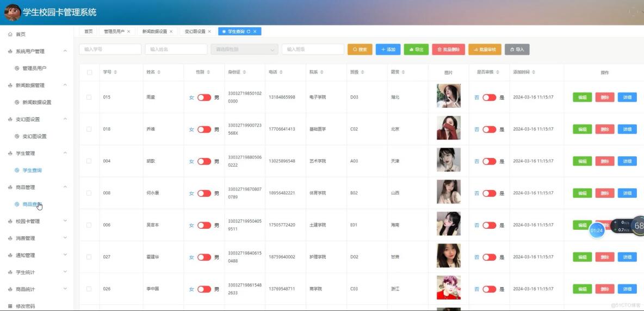644x311 pixels.
Task: Expand the 学生统计 sidebar group
Action: coord(65,272)
